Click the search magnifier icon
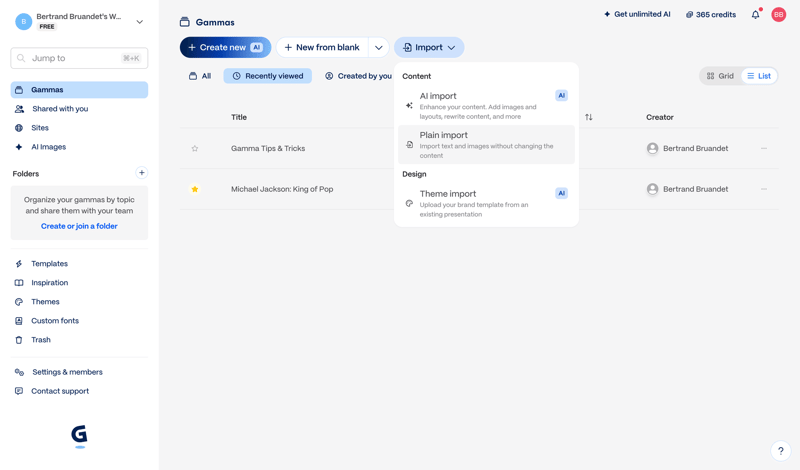 [21, 58]
